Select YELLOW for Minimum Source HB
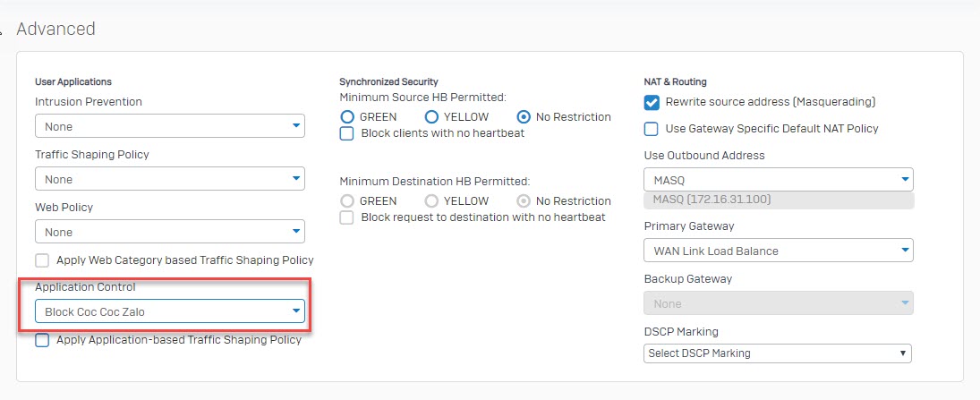Image resolution: width=980 pixels, height=400 pixels. pyautogui.click(x=431, y=117)
